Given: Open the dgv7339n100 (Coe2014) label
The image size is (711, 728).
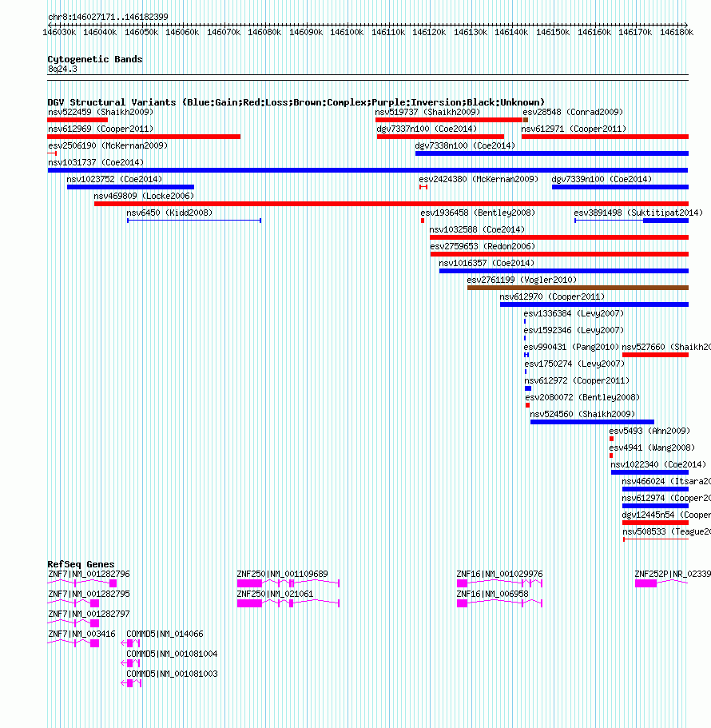Looking at the screenshot, I should pyautogui.click(x=602, y=179).
